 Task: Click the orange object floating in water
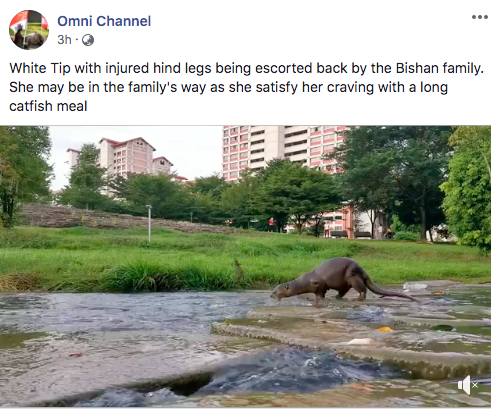pos(385,329)
